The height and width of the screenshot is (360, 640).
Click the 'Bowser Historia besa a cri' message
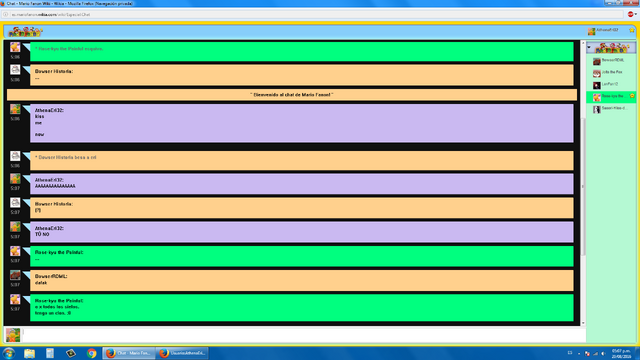tap(66, 157)
